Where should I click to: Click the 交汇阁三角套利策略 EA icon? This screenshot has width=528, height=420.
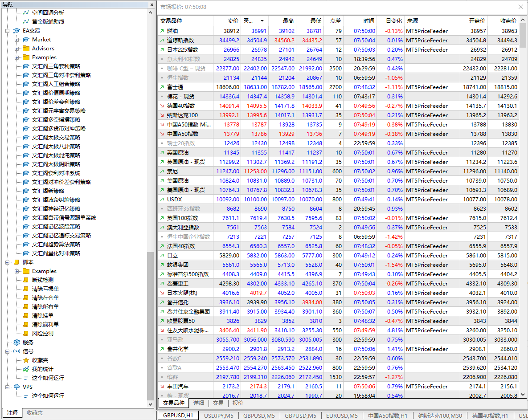(x=26, y=66)
